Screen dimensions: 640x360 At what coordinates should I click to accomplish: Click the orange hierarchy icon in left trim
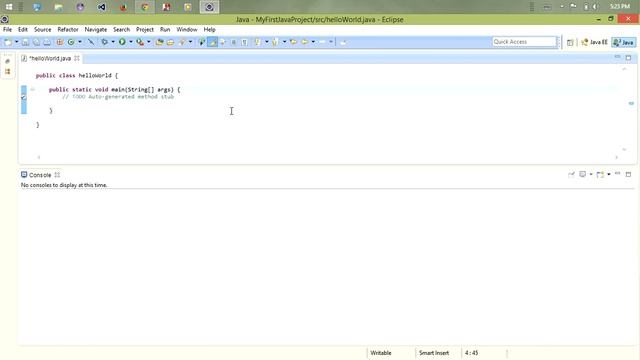7,71
